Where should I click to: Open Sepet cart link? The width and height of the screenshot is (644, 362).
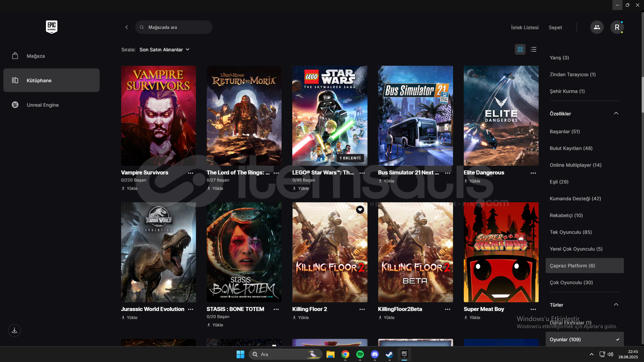(555, 28)
